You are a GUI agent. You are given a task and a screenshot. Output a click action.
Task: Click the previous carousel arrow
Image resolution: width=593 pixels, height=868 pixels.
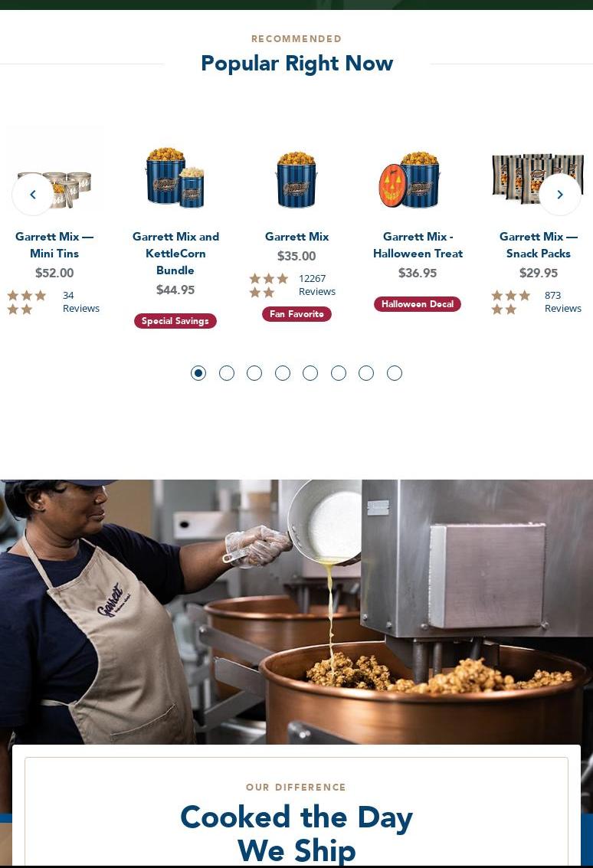(x=33, y=195)
